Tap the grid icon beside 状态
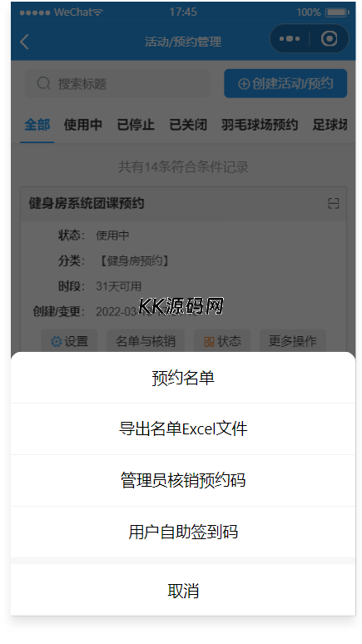 pyautogui.click(x=209, y=341)
